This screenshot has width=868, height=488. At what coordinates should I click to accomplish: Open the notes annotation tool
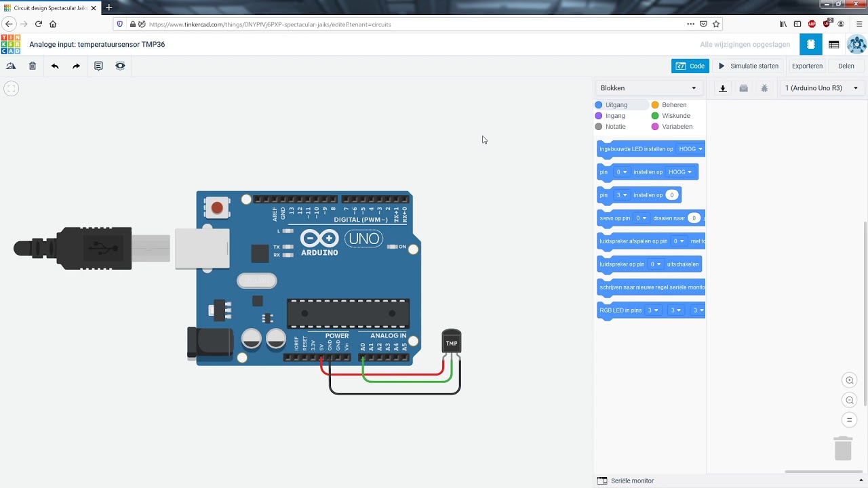pos(98,66)
